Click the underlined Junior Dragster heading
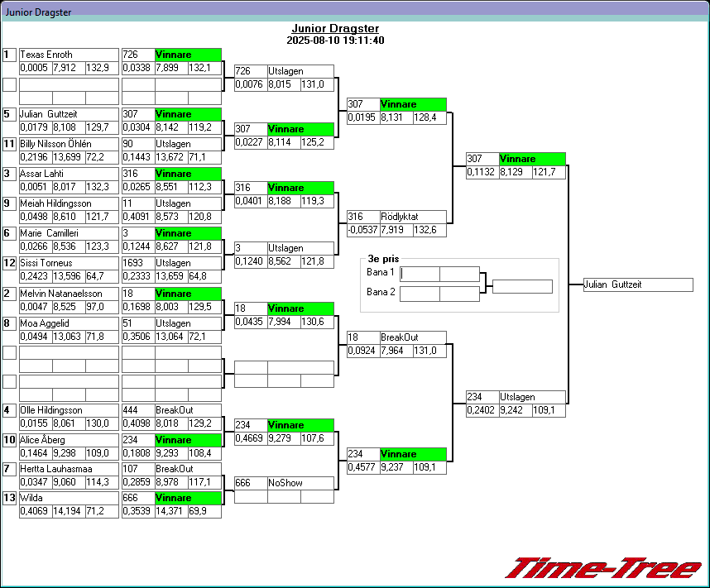Screen dimensions: 710x588 point(335,28)
